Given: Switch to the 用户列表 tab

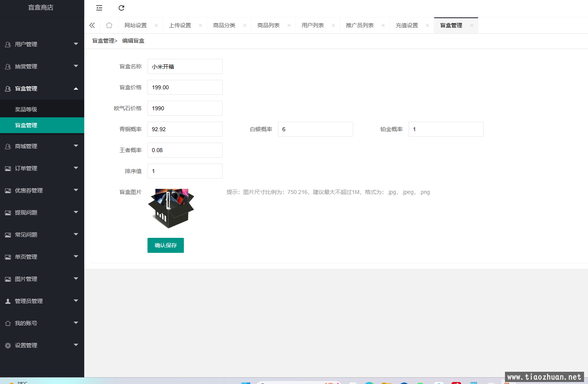Looking at the screenshot, I should [312, 25].
